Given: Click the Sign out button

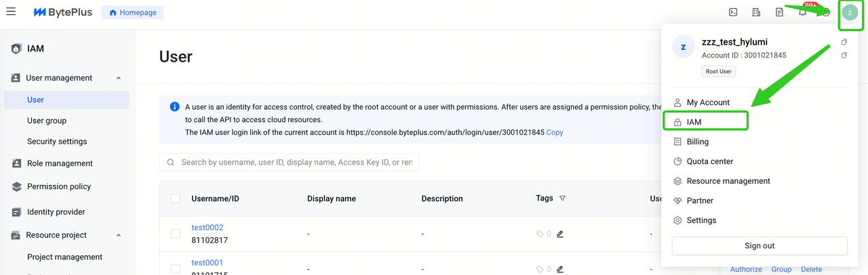Looking at the screenshot, I should coord(759,246).
